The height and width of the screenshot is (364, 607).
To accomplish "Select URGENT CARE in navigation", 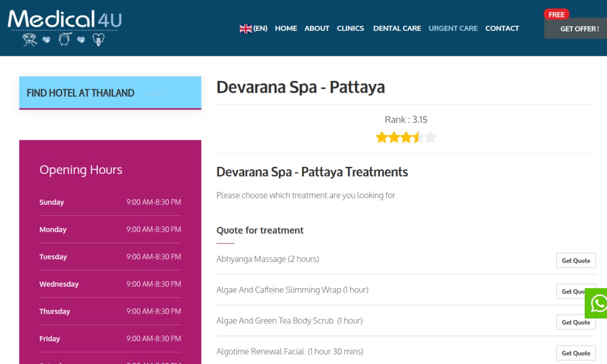I will coord(453,28).
